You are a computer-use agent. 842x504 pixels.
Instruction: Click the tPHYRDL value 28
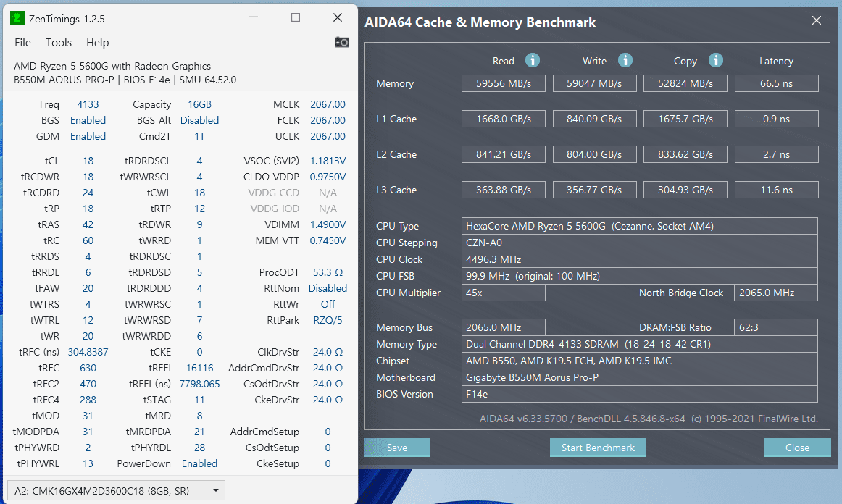point(200,448)
